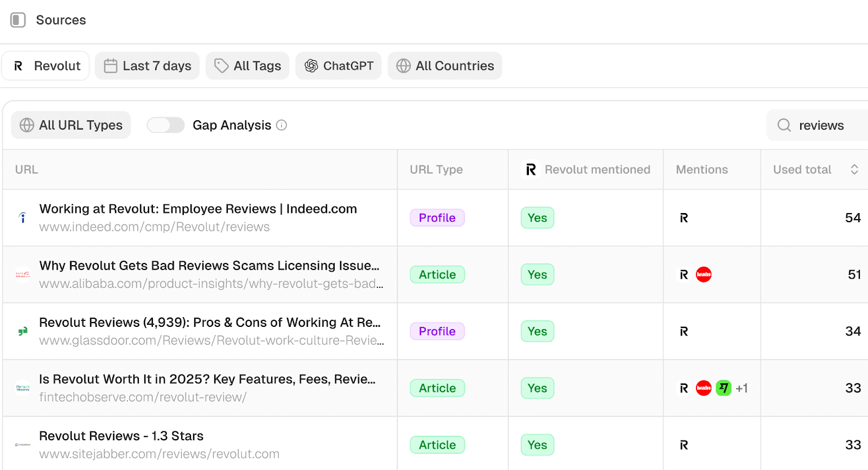Click the green Wise mention icon
Viewport: 868px width, 470px height.
pyautogui.click(x=724, y=388)
